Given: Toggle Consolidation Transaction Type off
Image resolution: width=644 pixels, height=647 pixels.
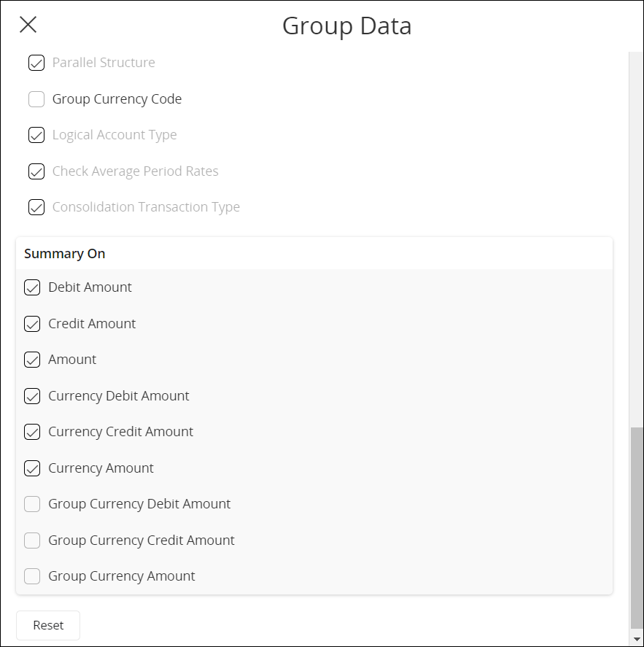Looking at the screenshot, I should pyautogui.click(x=36, y=207).
